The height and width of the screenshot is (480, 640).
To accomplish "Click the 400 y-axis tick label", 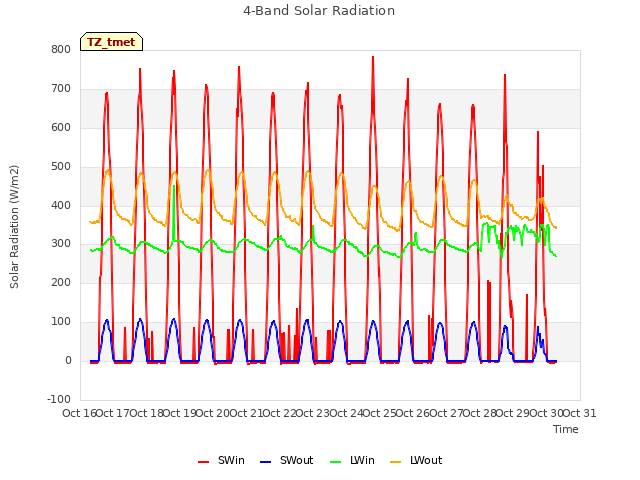I will pyautogui.click(x=61, y=205).
